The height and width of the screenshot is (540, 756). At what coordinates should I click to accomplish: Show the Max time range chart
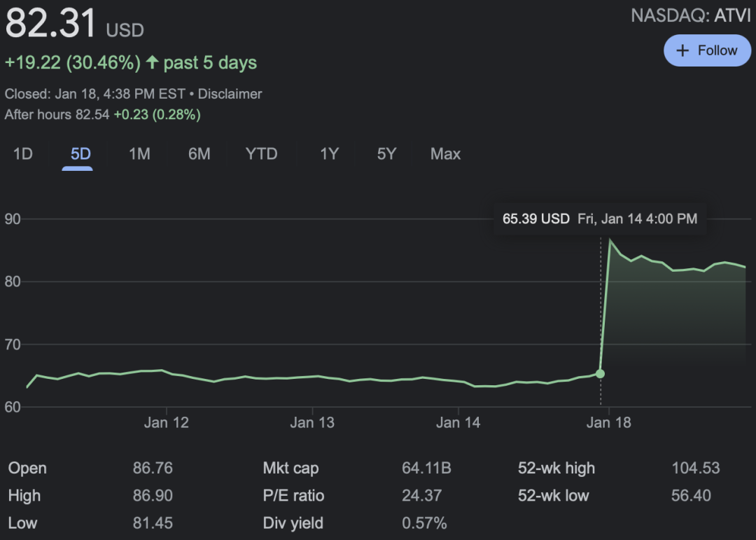(x=445, y=154)
